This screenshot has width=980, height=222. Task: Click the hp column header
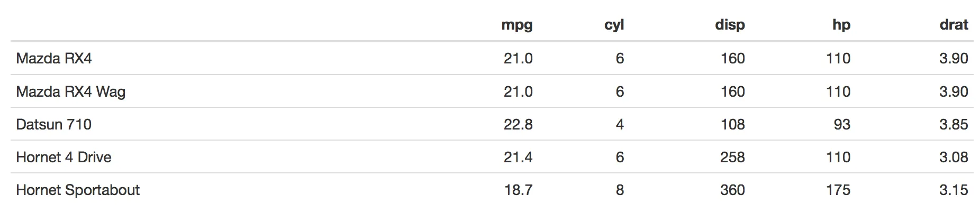click(x=841, y=25)
